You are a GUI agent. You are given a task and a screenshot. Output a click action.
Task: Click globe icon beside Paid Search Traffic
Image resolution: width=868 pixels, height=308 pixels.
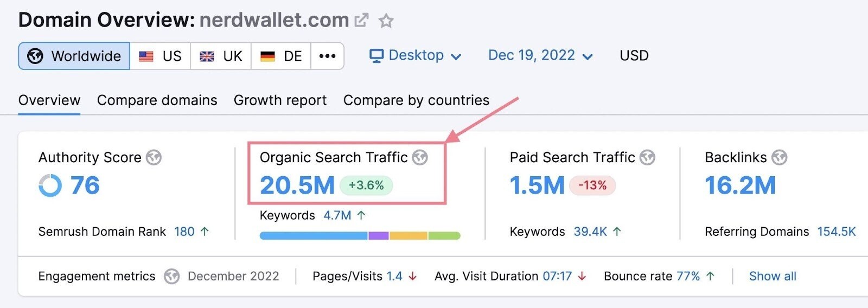pos(647,158)
